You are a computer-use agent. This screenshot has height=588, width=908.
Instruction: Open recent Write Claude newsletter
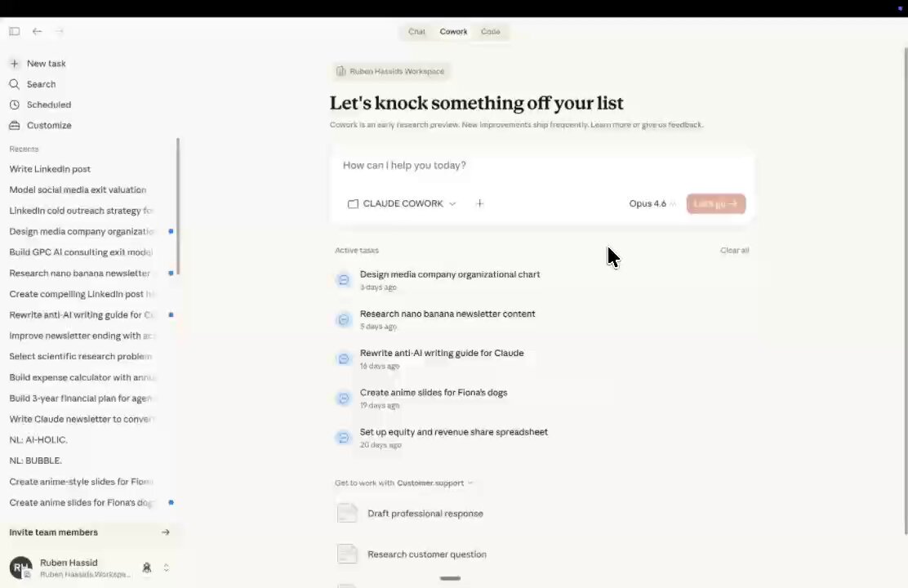[x=81, y=419]
